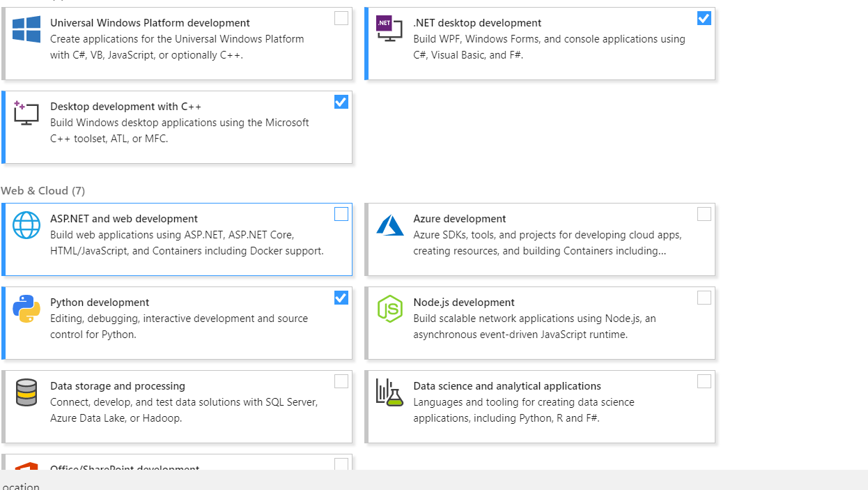Enable the Node.js development checkbox
Image resolution: width=868 pixels, height=490 pixels.
[x=704, y=298]
